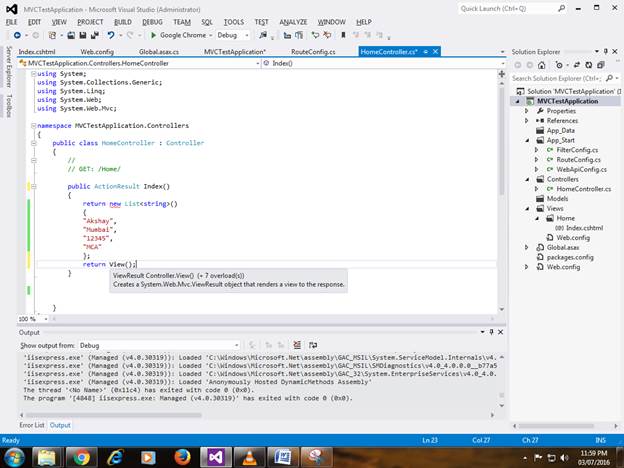This screenshot has width=624, height=468.
Task: Click the Undo toolbar icon
Action: pyautogui.click(x=111, y=35)
